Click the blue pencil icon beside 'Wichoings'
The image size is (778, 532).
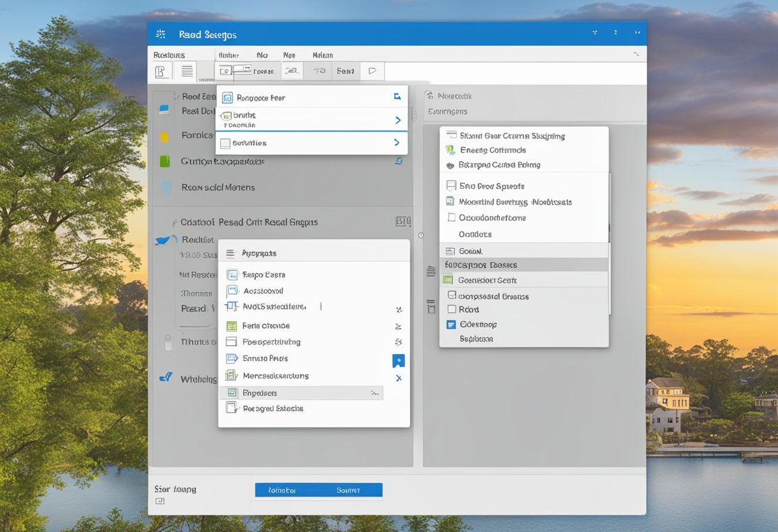click(166, 378)
